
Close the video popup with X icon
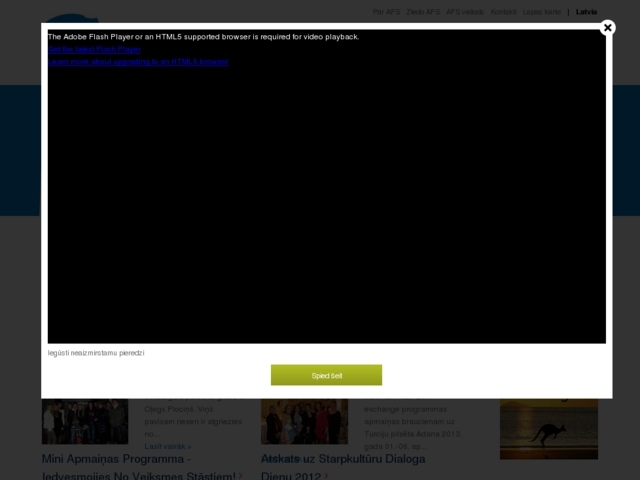607,28
